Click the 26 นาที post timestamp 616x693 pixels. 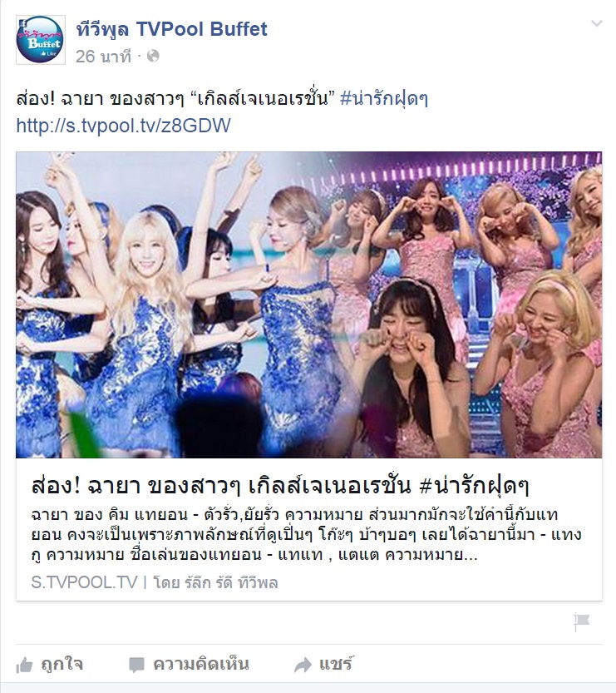pyautogui.click(x=103, y=57)
